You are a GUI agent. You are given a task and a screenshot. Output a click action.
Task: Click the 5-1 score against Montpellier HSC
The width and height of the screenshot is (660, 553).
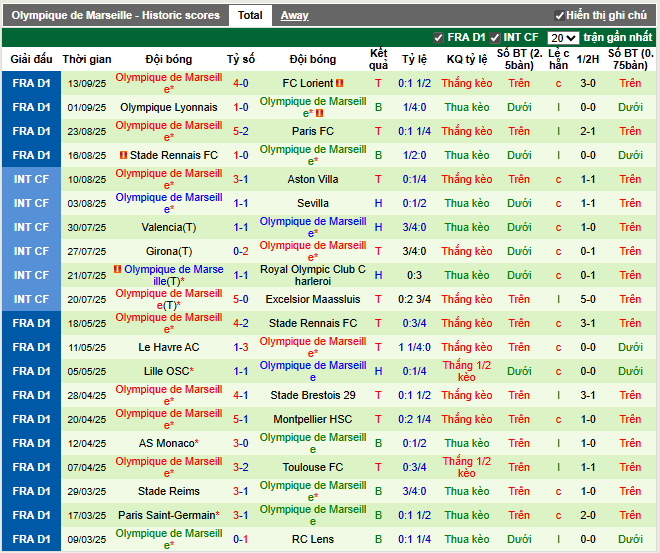[x=241, y=419]
